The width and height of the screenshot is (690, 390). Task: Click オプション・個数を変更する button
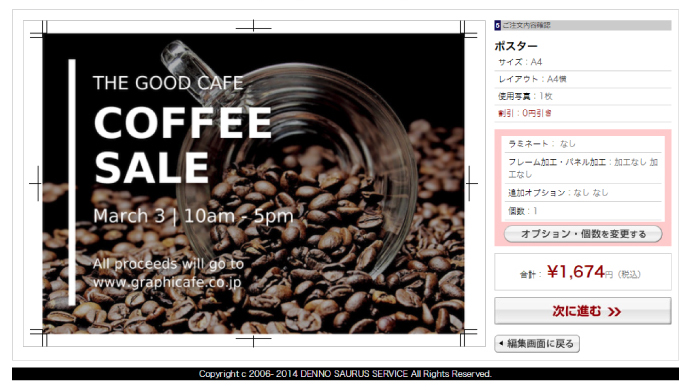pos(583,234)
